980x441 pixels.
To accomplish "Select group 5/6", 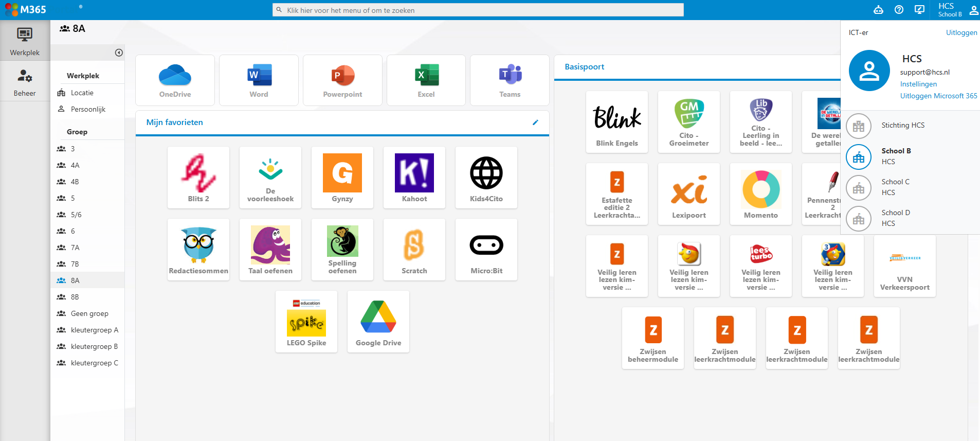I will click(87, 215).
